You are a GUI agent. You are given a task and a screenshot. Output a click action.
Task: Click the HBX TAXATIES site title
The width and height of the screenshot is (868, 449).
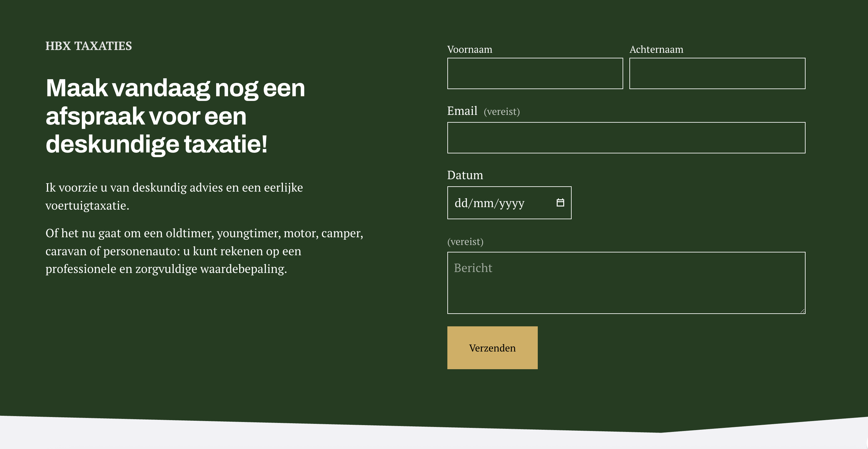pos(89,46)
